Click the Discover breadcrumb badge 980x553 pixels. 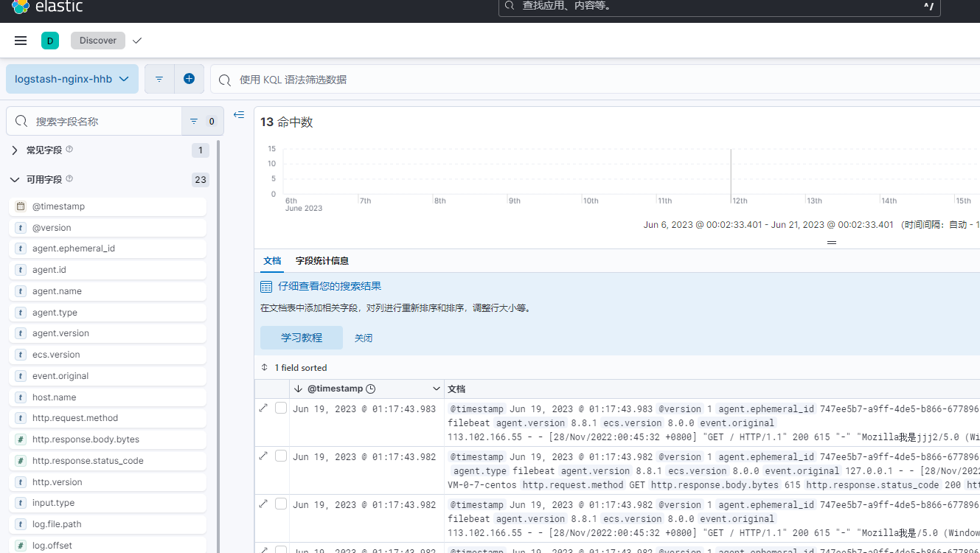(x=98, y=41)
